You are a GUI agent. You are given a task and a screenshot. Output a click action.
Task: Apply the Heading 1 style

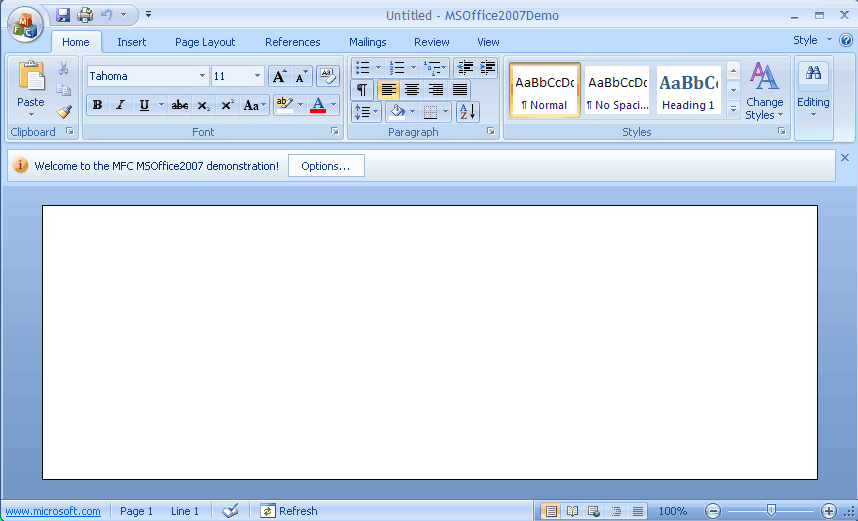(688, 91)
